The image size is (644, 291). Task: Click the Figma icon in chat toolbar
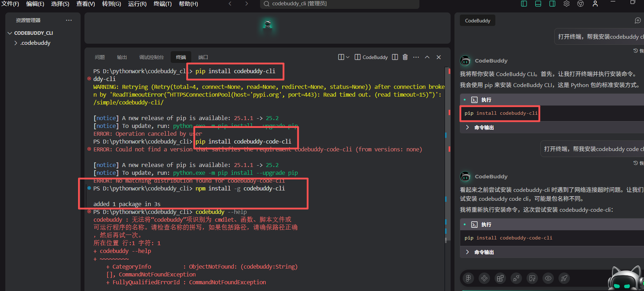coord(468,278)
